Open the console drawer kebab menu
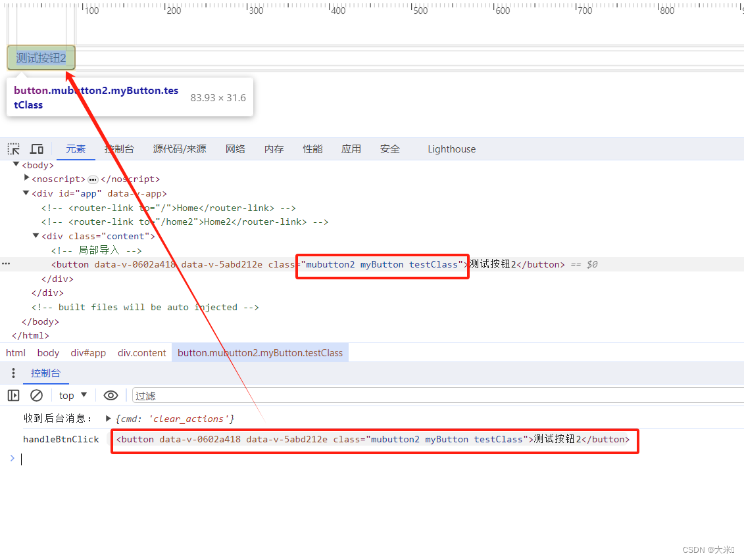 point(13,373)
